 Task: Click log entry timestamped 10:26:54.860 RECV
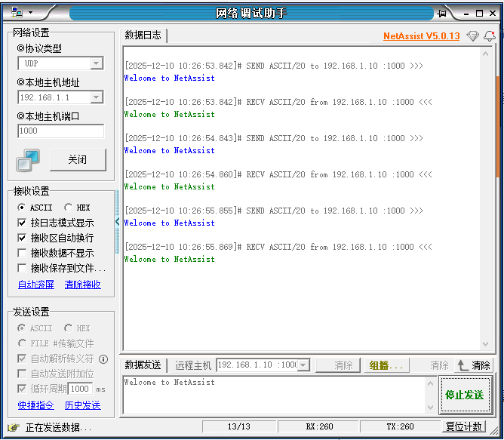[278, 174]
